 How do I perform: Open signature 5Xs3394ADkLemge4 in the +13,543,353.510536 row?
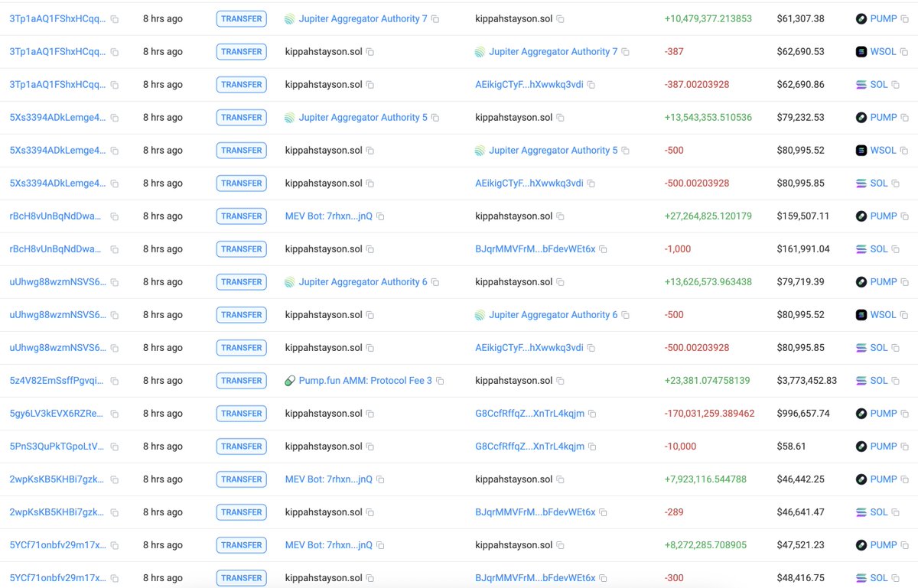(x=58, y=118)
